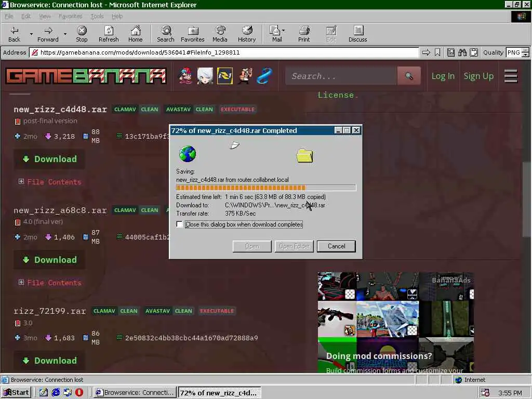Open the Favorites menu
The height and width of the screenshot is (399, 532).
(70, 16)
